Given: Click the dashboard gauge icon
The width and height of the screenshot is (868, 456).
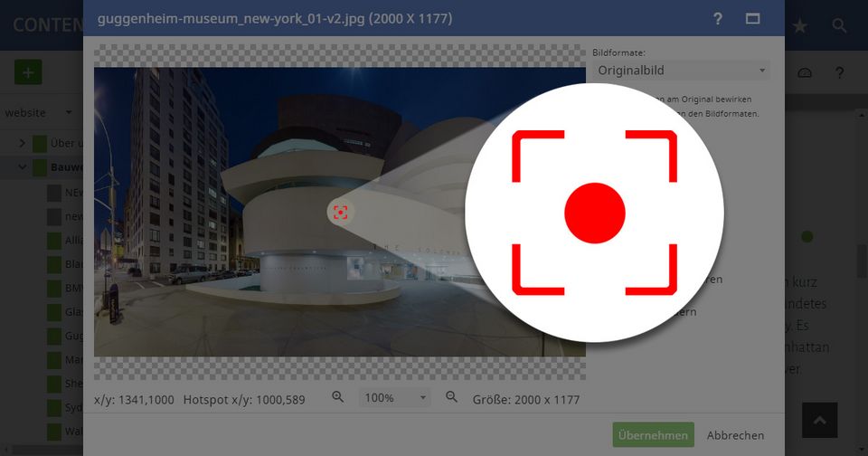Looking at the screenshot, I should pyautogui.click(x=807, y=73).
